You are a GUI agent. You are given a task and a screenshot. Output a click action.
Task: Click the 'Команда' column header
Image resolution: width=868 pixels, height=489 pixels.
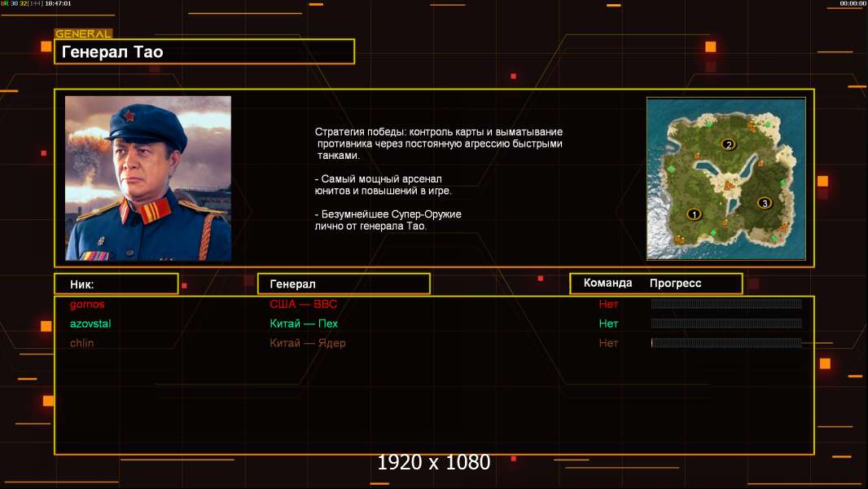(607, 283)
